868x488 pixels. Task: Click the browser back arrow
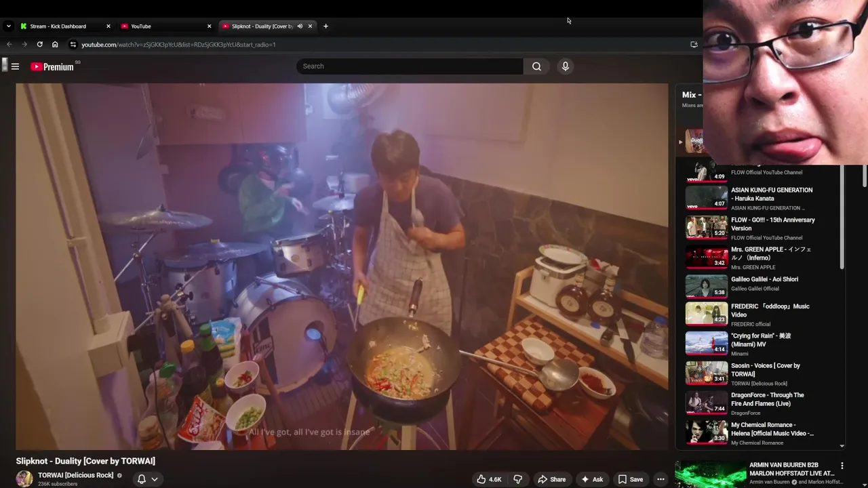tap(9, 45)
